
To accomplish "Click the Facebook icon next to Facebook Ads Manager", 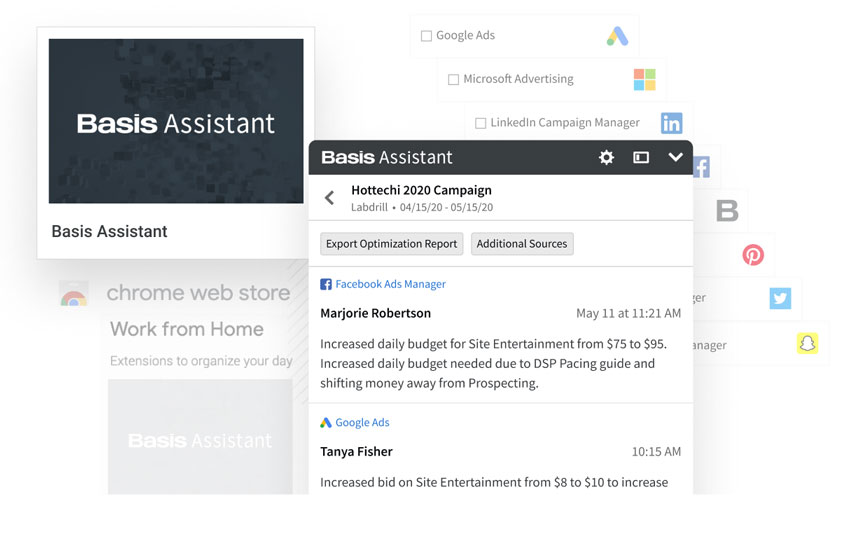I will (x=326, y=284).
